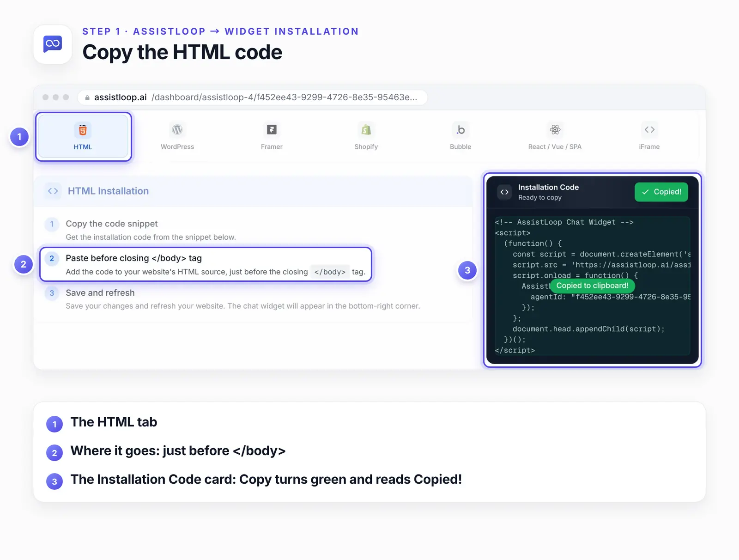Switch to the Framer tab
Screen dimensions: 739x560
click(272, 146)
